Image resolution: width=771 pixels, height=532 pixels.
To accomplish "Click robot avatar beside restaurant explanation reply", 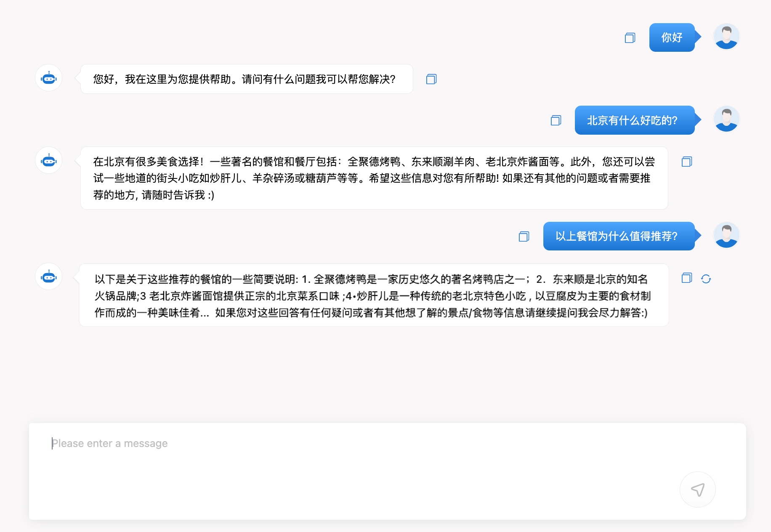I will click(49, 277).
